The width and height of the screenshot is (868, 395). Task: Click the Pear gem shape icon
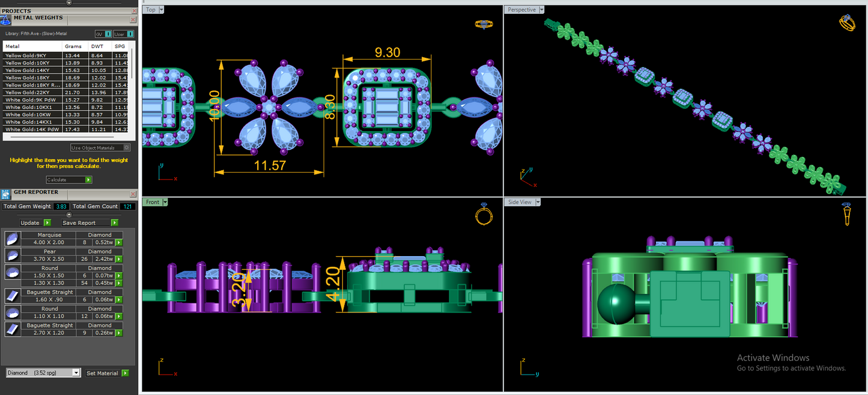pyautogui.click(x=12, y=256)
